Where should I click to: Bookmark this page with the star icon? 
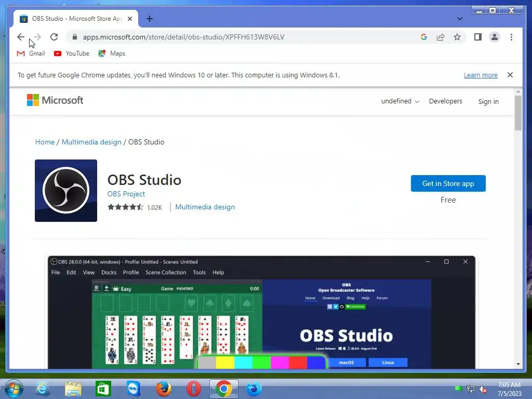point(457,37)
